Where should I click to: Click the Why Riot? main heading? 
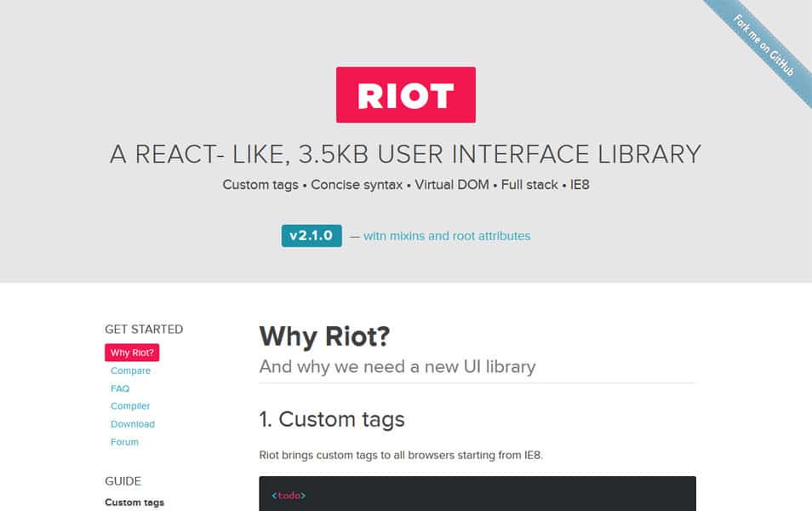click(x=324, y=336)
